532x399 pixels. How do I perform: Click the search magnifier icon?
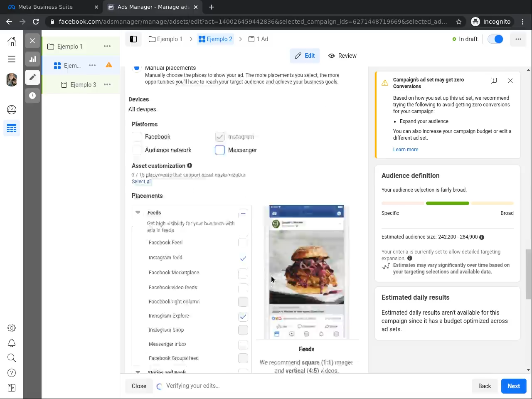coord(12,358)
